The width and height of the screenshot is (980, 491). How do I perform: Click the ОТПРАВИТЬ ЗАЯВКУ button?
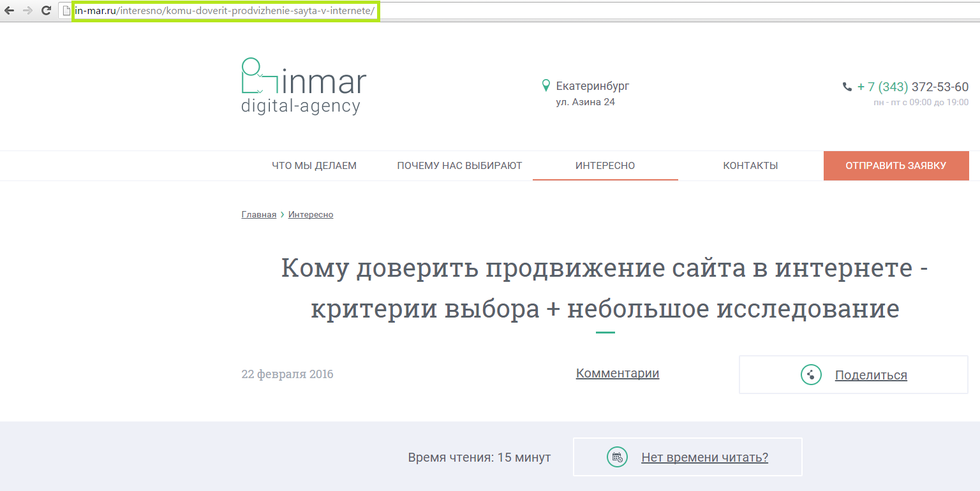point(896,166)
